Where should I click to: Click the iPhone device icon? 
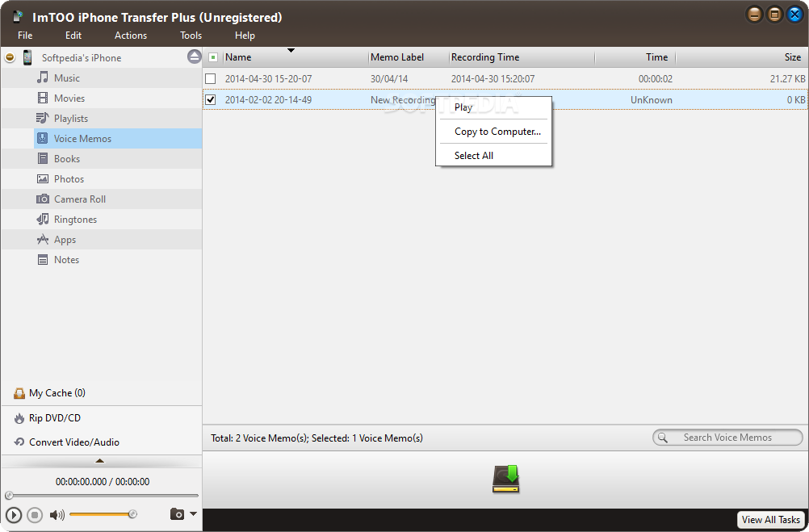click(27, 57)
